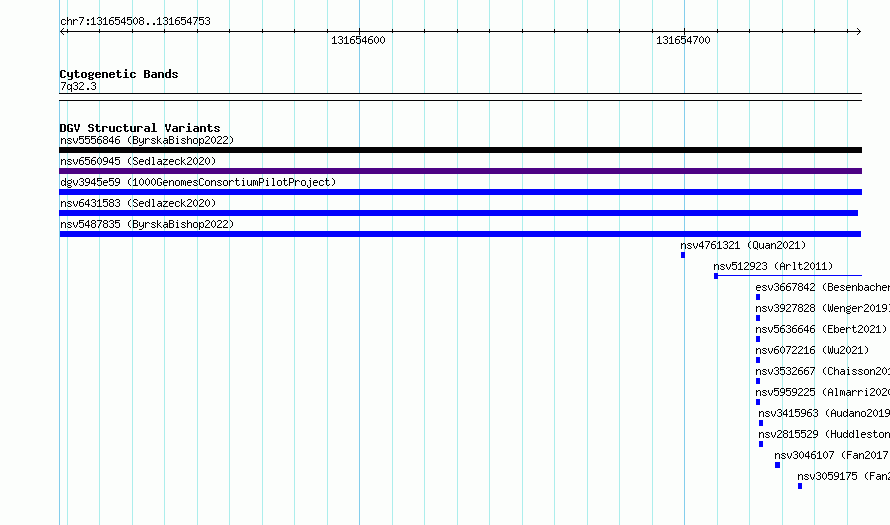Select the blue dgv3945e59 variant bar
The width and height of the screenshot is (890, 525).
click(460, 192)
